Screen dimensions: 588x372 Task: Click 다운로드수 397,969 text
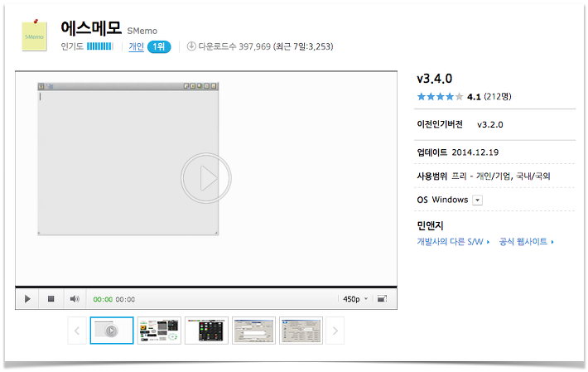pos(234,46)
